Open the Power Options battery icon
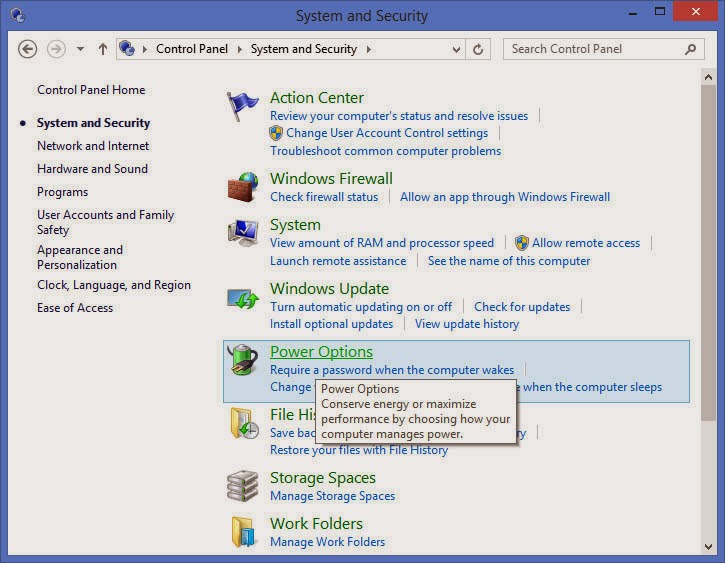 click(x=243, y=360)
